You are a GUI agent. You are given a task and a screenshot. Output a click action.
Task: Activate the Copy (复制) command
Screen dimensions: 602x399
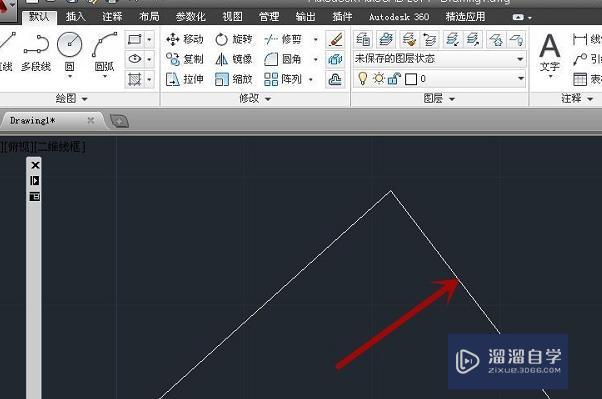coord(184,59)
